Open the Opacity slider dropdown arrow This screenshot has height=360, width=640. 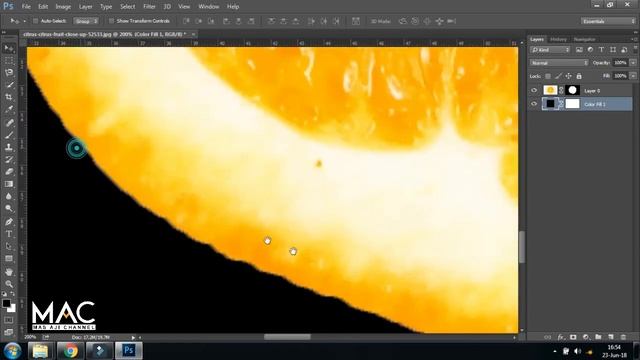pos(633,63)
